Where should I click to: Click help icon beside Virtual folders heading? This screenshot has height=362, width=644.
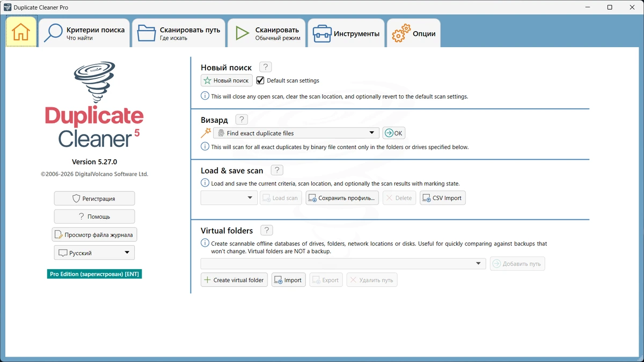[x=267, y=230]
